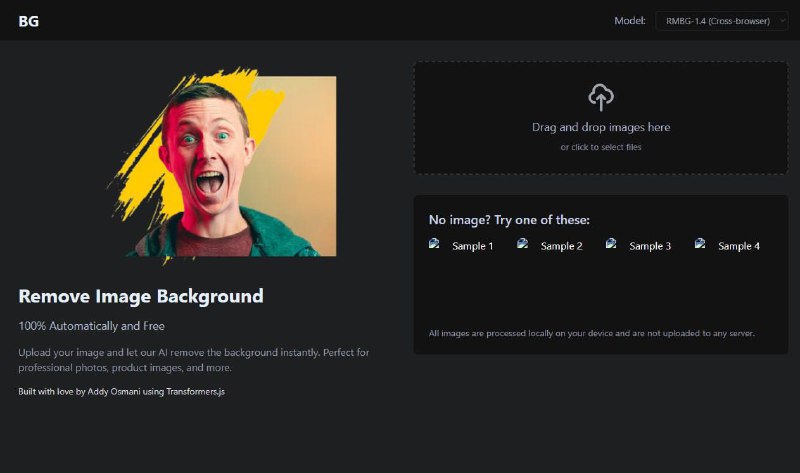The width and height of the screenshot is (800, 473).
Task: Select the Sample 3 broken image icon
Action: pyautogui.click(x=611, y=243)
